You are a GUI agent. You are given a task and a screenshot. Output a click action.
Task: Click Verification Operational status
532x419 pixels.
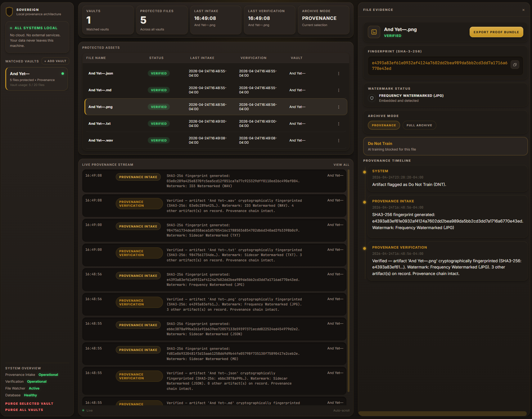pyautogui.click(x=26, y=382)
